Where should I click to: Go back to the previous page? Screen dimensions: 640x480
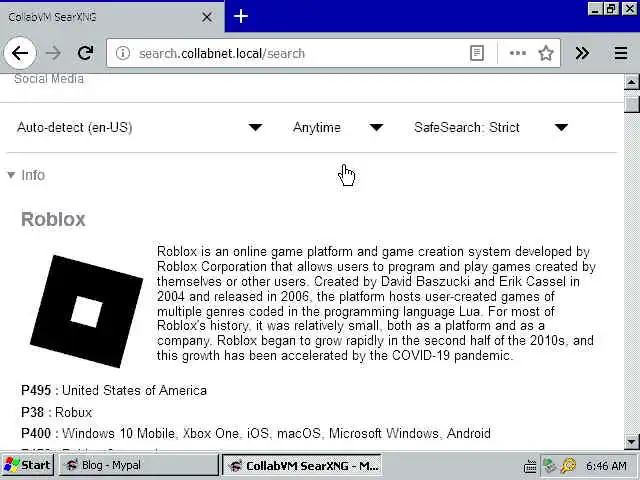point(20,53)
